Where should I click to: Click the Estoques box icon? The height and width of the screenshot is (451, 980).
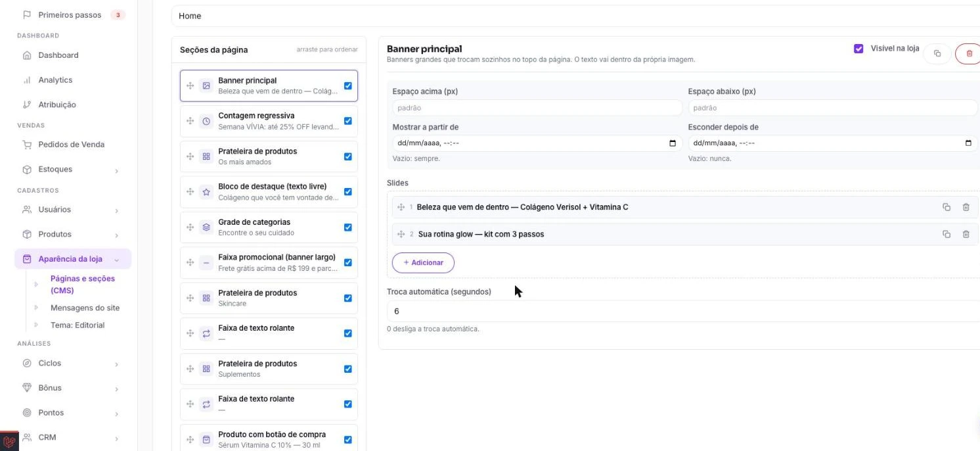[27, 170]
